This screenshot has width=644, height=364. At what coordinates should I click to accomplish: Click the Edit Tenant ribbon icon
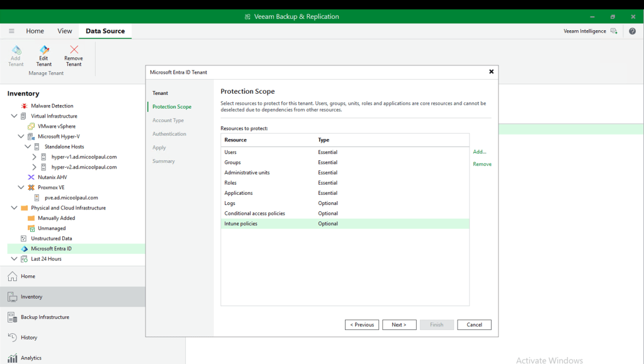coord(44,50)
